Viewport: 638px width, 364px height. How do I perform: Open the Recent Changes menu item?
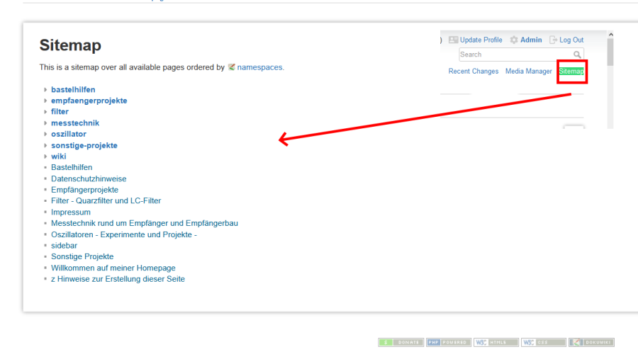474,72
